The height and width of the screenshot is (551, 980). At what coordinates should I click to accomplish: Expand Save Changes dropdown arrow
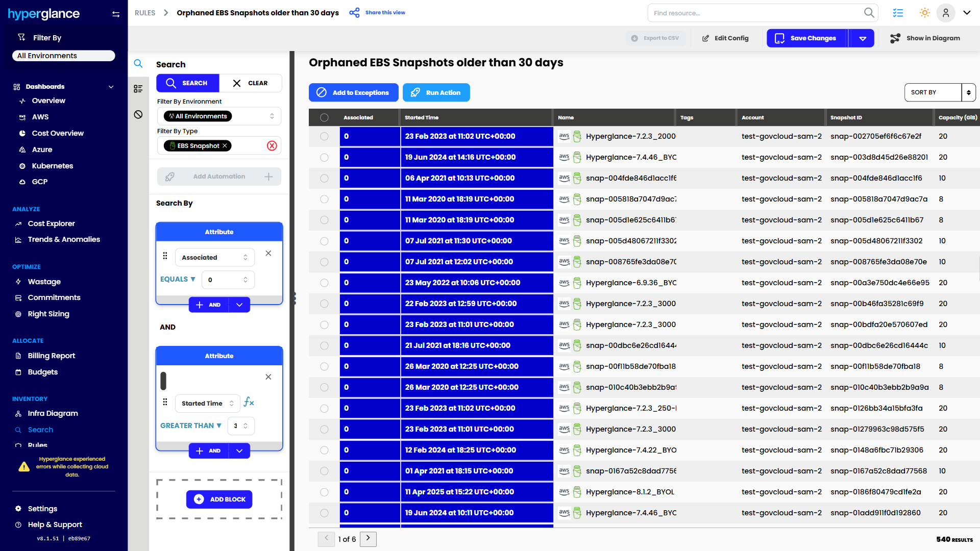(x=863, y=38)
